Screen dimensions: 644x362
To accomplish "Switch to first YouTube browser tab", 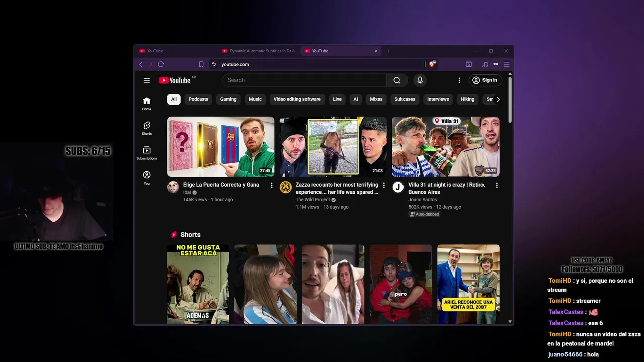I will [x=175, y=51].
